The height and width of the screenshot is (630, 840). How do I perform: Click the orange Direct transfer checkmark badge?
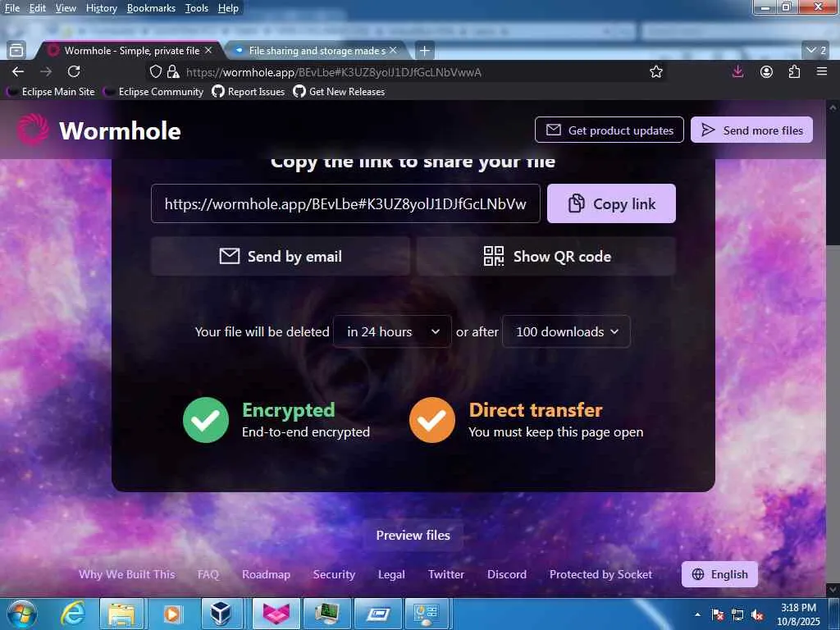coord(432,420)
